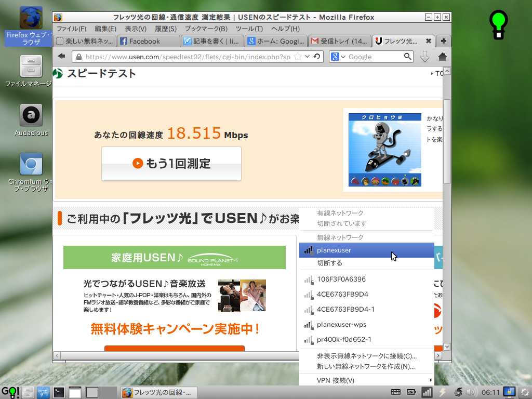Open file manager from taskbar launcher
This screenshot has height=399, width=532.
[x=28, y=392]
